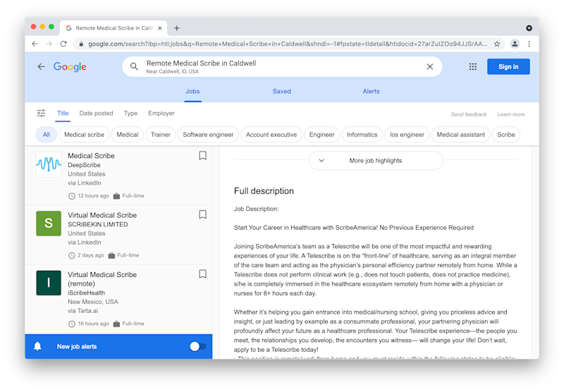Bookmark the iScribeHealth job listing

(202, 274)
